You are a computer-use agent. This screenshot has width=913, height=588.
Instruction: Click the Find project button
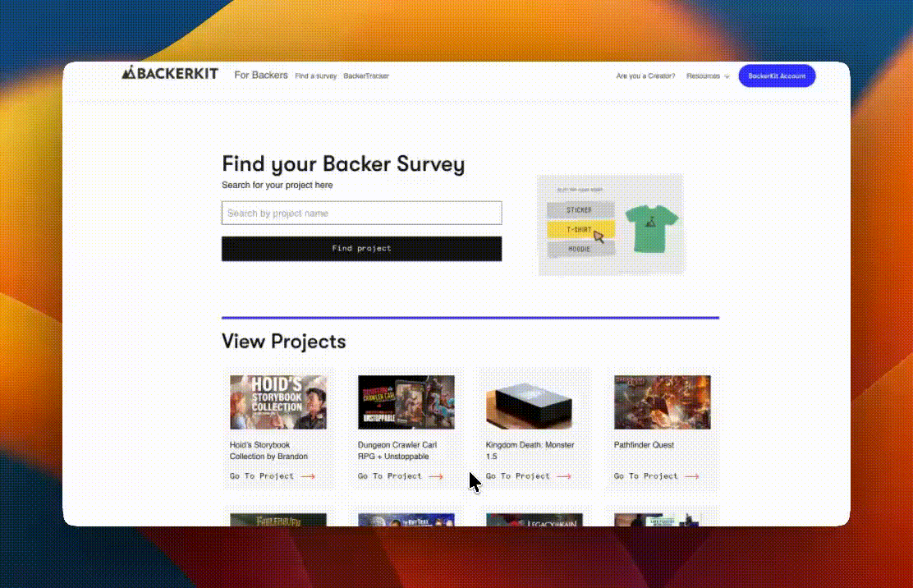pos(361,249)
